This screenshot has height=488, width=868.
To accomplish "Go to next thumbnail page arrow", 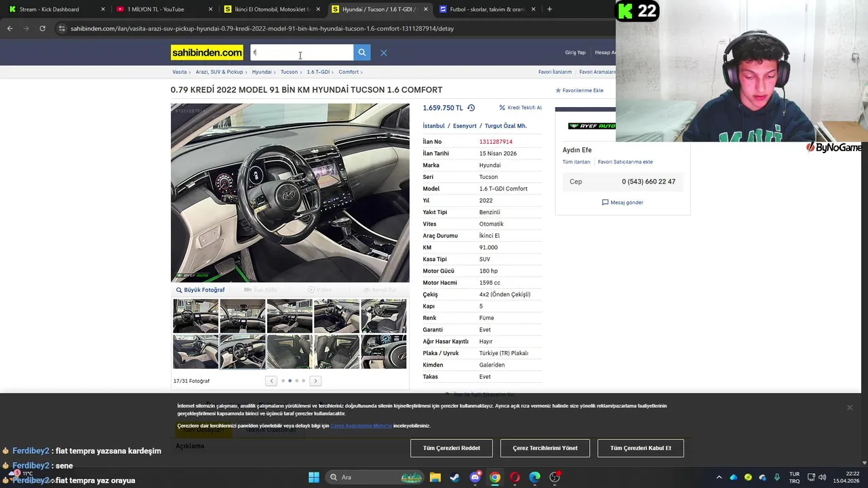I will [315, 381].
